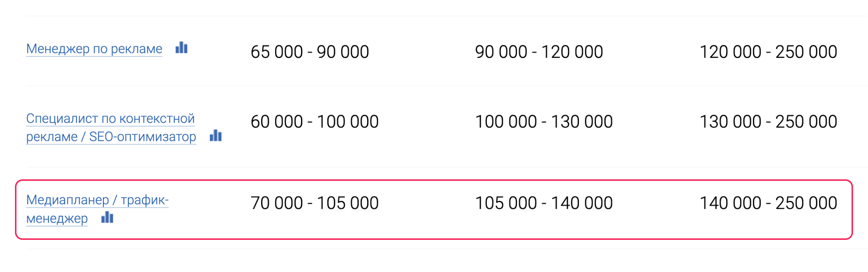Select the 105 000 - 140 000 salary range
Image resolution: width=868 pixels, height=272 pixels.
coord(544,203)
